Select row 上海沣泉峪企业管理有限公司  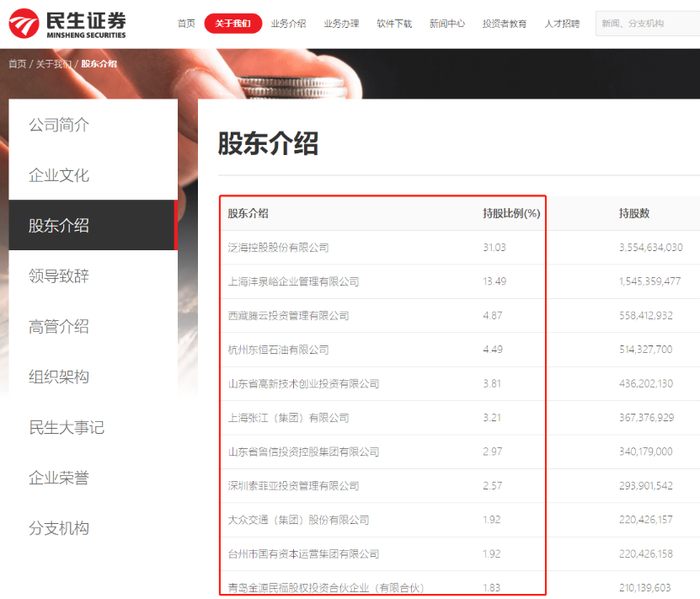coord(459,282)
